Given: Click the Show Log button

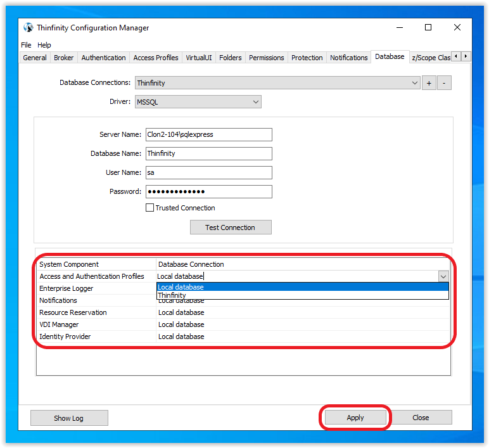Looking at the screenshot, I should click(x=69, y=418).
